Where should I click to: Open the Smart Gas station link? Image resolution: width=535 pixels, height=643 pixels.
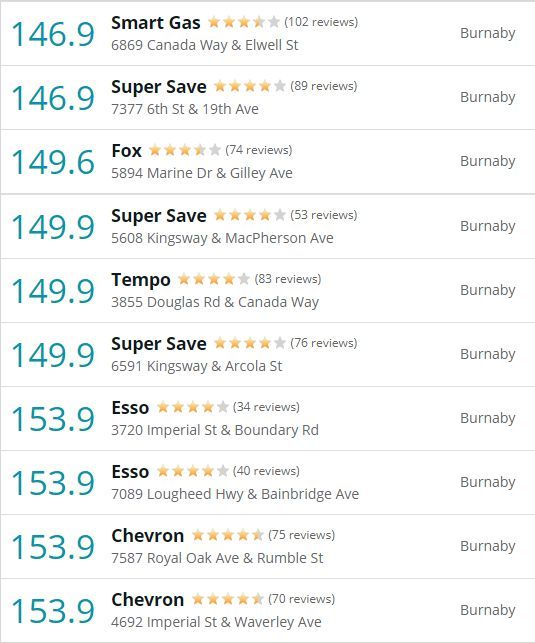click(156, 23)
